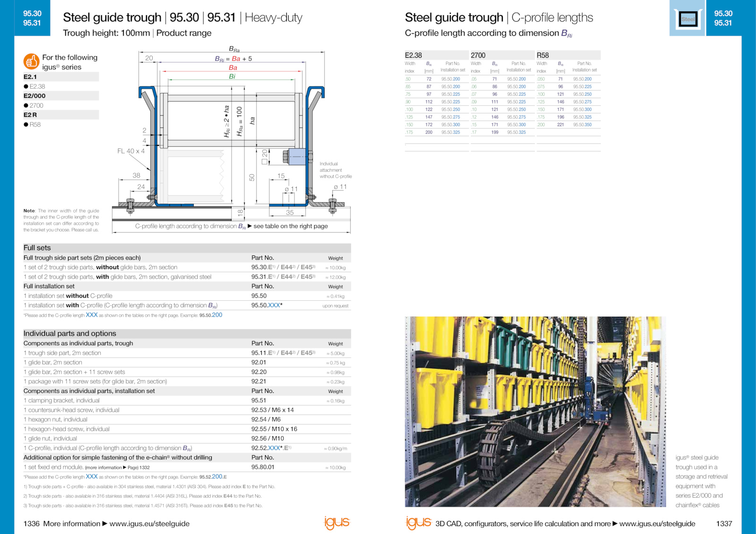The width and height of the screenshot is (756, 534).
Task: Click '92.55 / M10 x 16' part number
Action: (274, 429)
